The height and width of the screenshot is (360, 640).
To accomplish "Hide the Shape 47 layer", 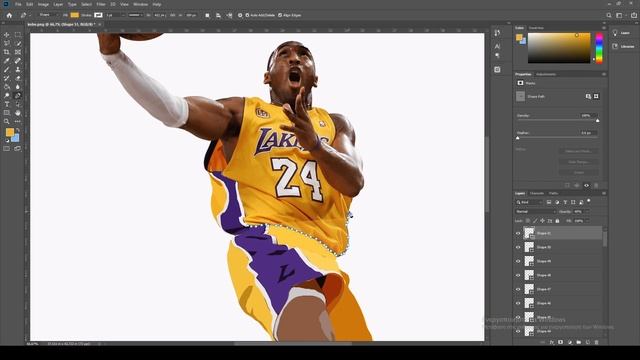I will point(518,289).
